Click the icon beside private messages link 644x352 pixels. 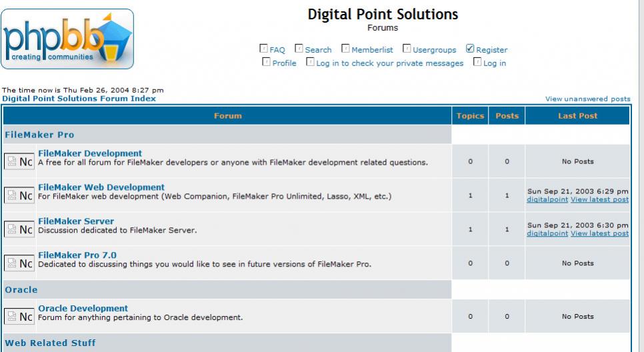[x=310, y=63]
